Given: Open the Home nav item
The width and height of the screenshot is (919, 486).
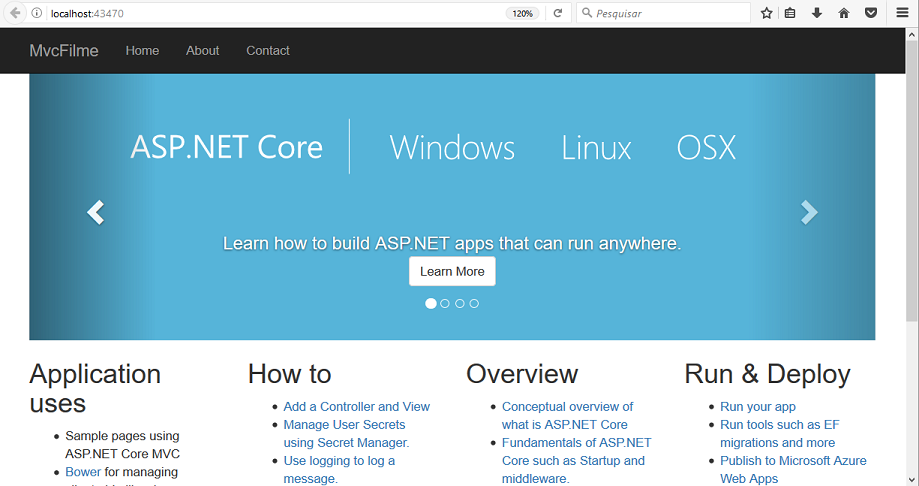Looking at the screenshot, I should coord(142,50).
